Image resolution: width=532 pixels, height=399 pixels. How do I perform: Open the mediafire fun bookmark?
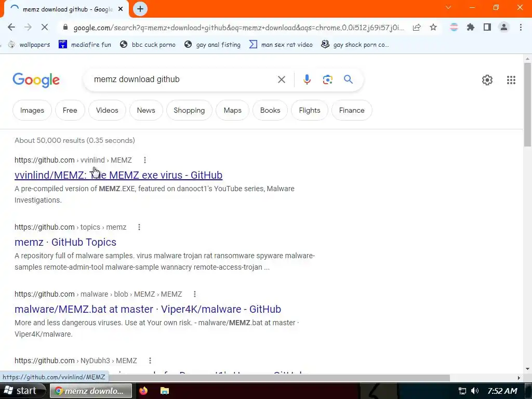tap(85, 45)
